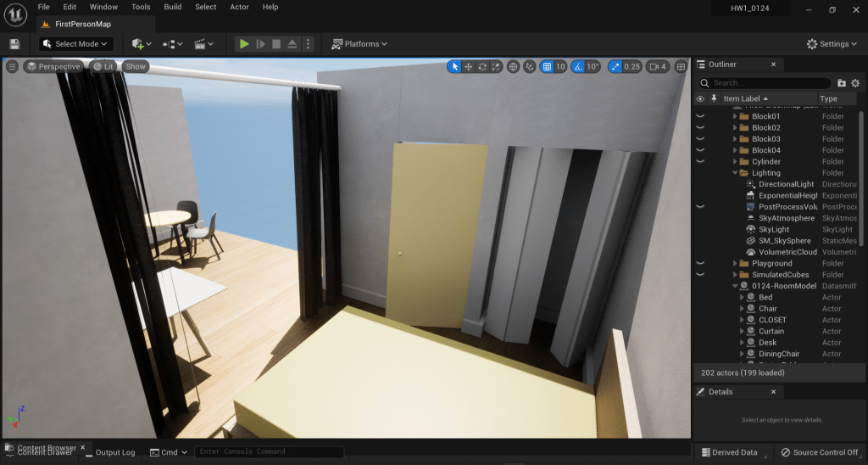Click the world coordinate system globe icon
The image size is (868, 465).
(x=513, y=66)
